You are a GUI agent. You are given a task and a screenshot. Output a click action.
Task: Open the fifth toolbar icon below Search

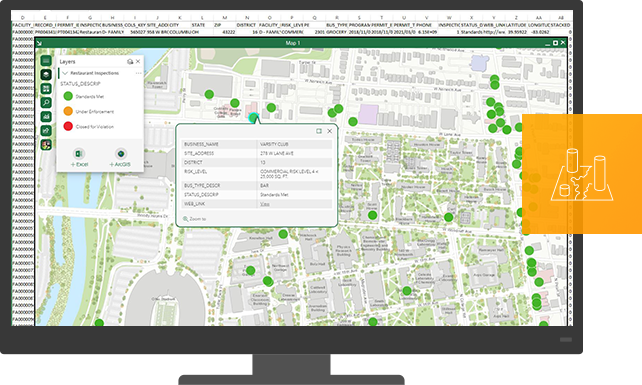pos(46,117)
